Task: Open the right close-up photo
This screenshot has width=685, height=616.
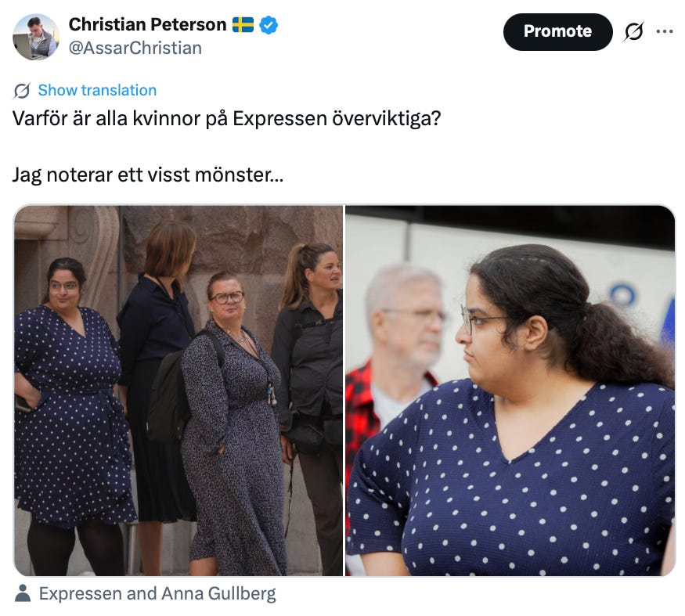Action: [x=510, y=391]
